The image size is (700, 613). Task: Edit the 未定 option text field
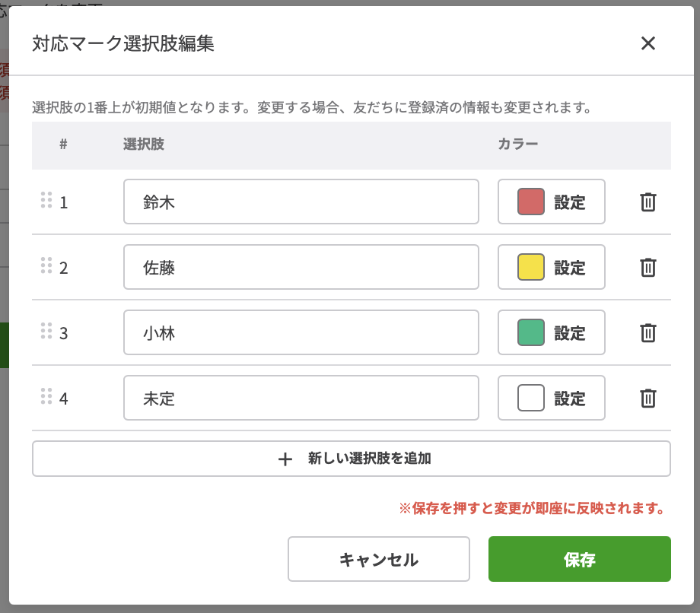[x=301, y=399]
